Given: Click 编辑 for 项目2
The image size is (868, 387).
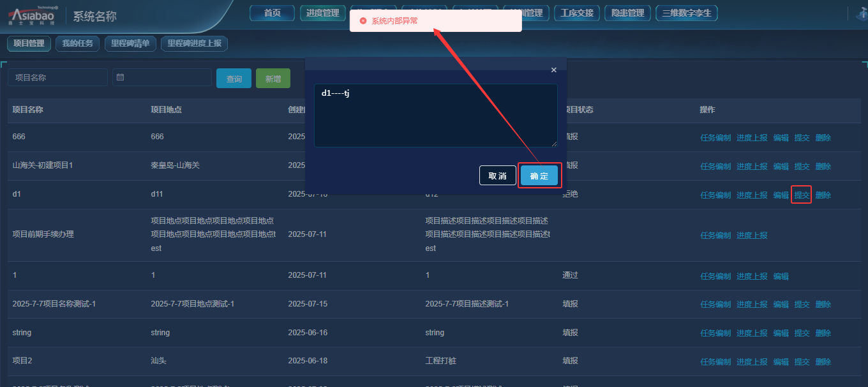Looking at the screenshot, I should pos(781,362).
